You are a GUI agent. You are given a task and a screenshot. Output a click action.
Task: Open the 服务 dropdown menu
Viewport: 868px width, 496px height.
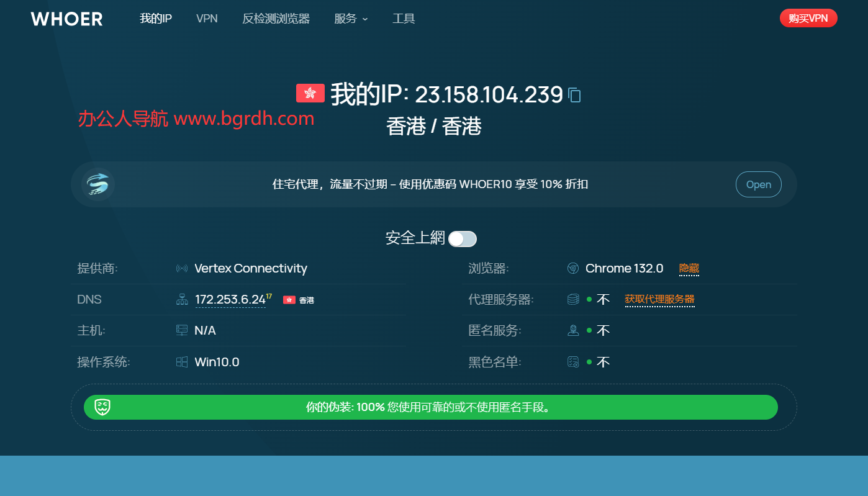click(351, 19)
